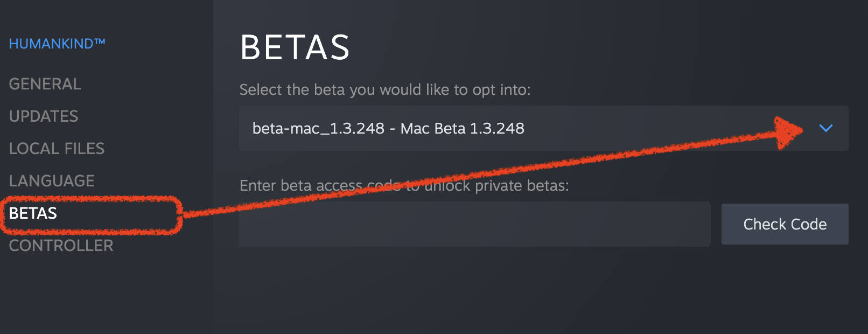Click inside the private beta code textbox
868x334 pixels.
[474, 224]
